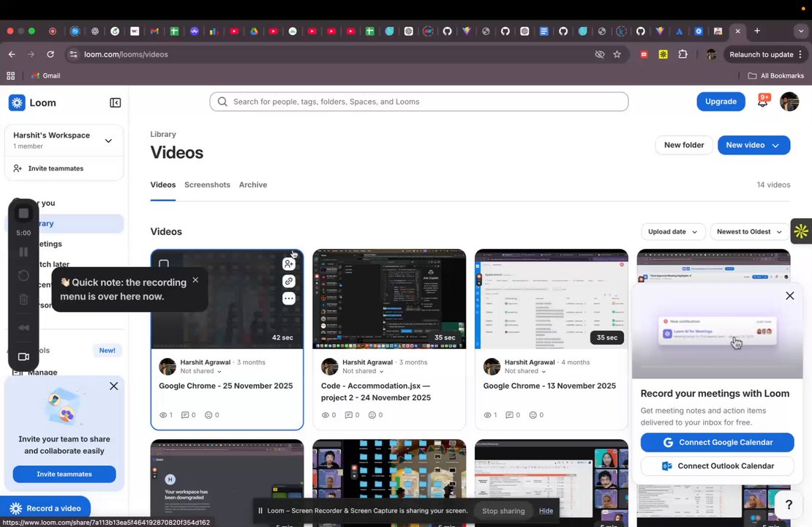
Task: Dismiss the Quick note tooltip
Action: click(x=195, y=280)
